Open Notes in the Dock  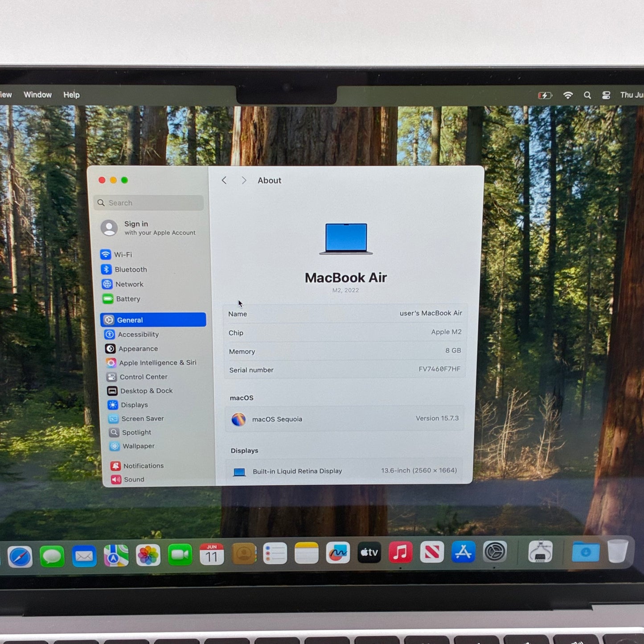pyautogui.click(x=307, y=553)
